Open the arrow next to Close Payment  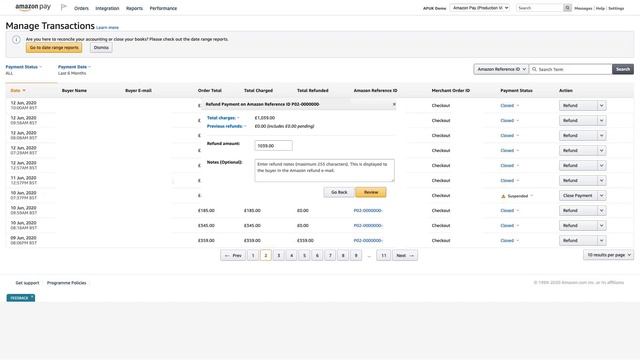(x=601, y=196)
